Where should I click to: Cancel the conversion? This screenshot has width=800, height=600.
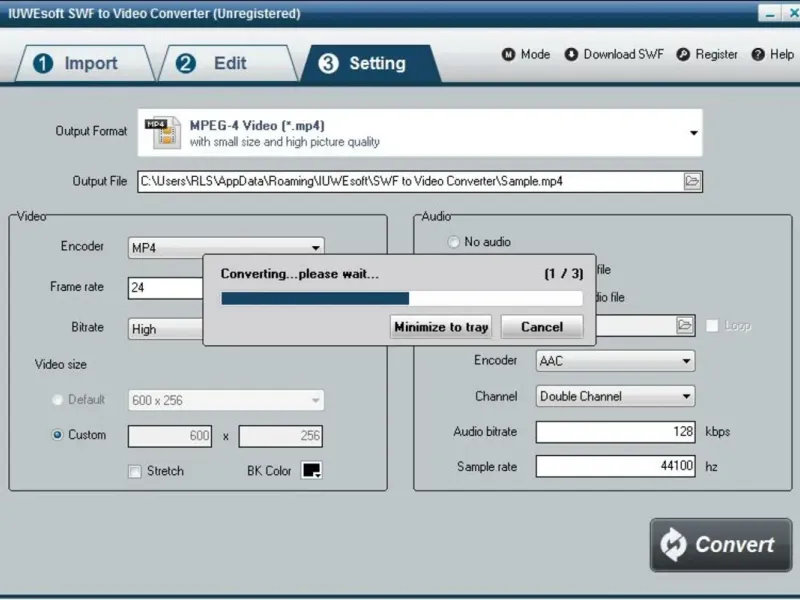pyautogui.click(x=542, y=327)
